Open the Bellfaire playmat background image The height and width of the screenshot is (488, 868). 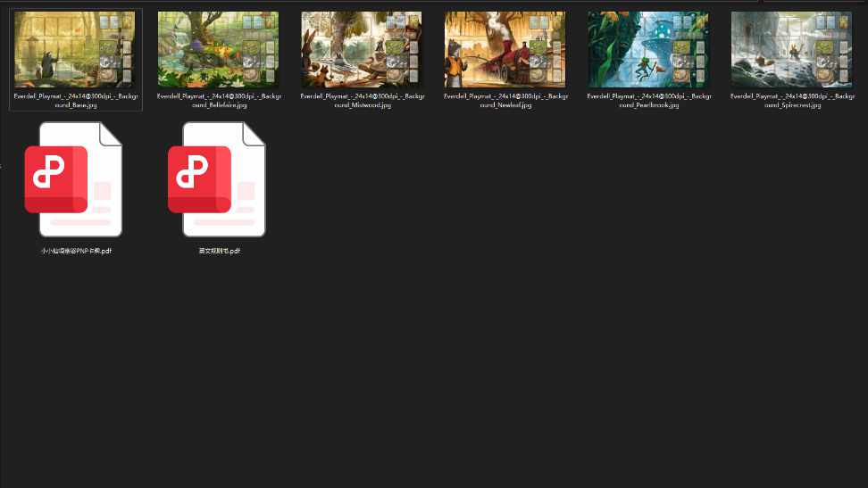click(x=219, y=49)
